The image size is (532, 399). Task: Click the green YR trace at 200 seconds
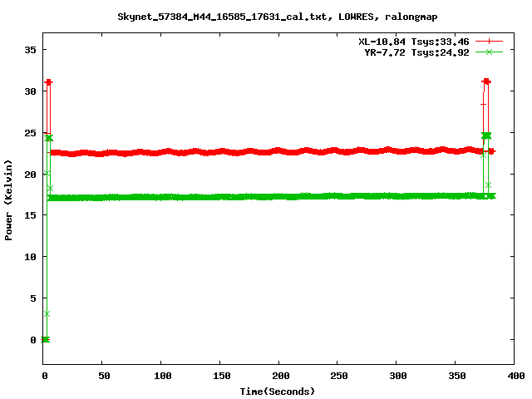278,196
